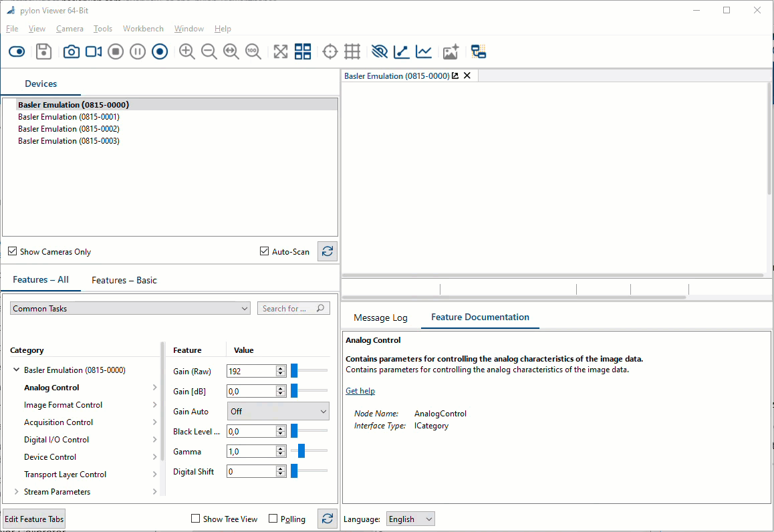
Task: Open the Workbench menu
Action: click(x=143, y=28)
